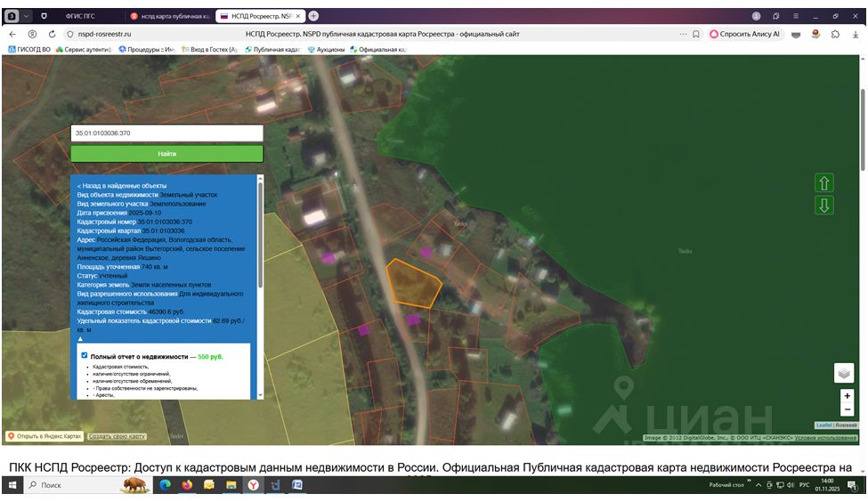Viewport: 868px width, 502px height.
Task: Click the site protection shield icon
Action: [x=69, y=35]
